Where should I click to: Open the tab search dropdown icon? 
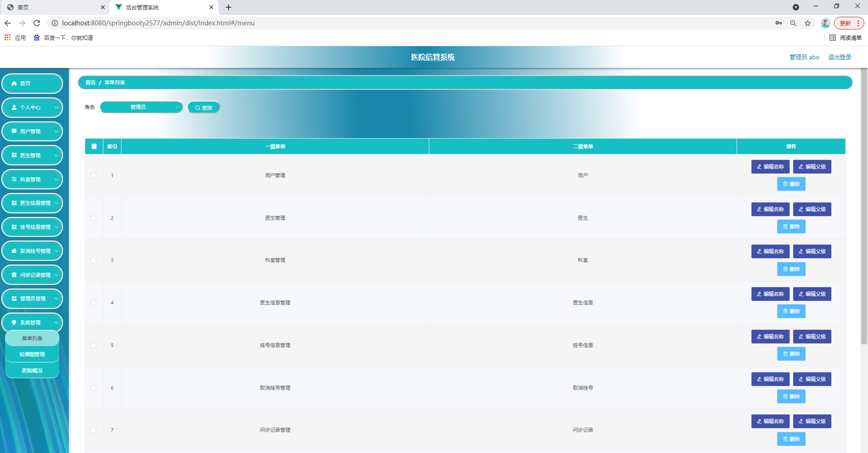(x=796, y=7)
